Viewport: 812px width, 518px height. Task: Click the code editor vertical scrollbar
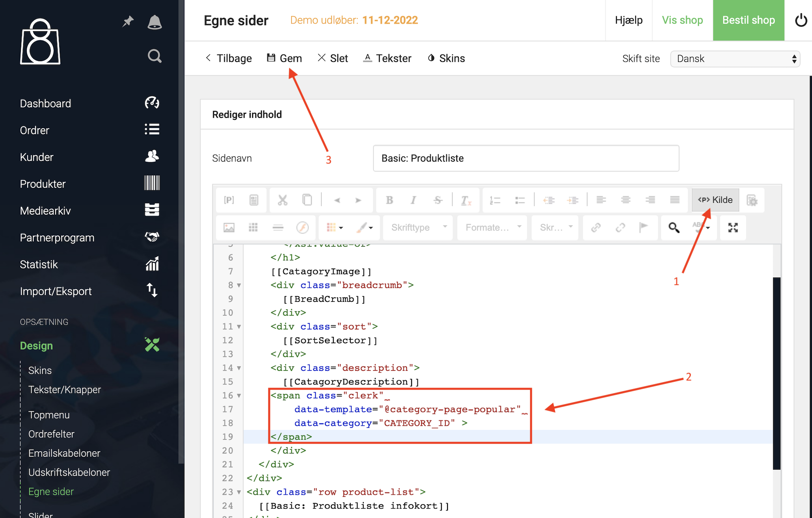click(x=776, y=373)
